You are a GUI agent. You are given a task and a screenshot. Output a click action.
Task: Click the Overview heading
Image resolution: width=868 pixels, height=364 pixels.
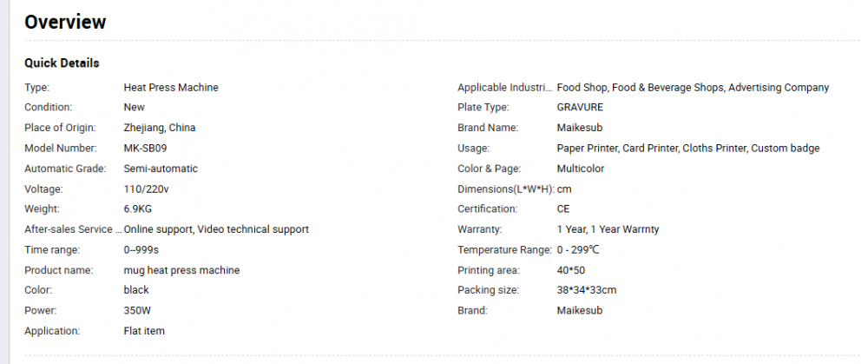tap(65, 22)
